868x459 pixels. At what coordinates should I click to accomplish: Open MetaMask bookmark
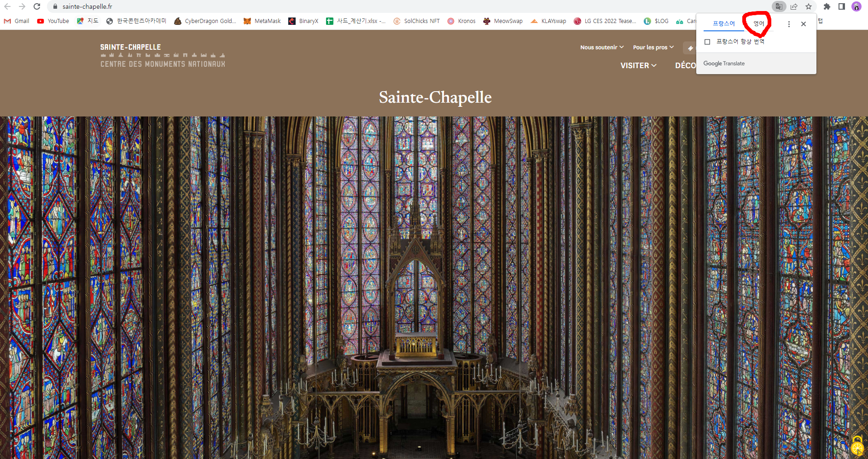[262, 21]
